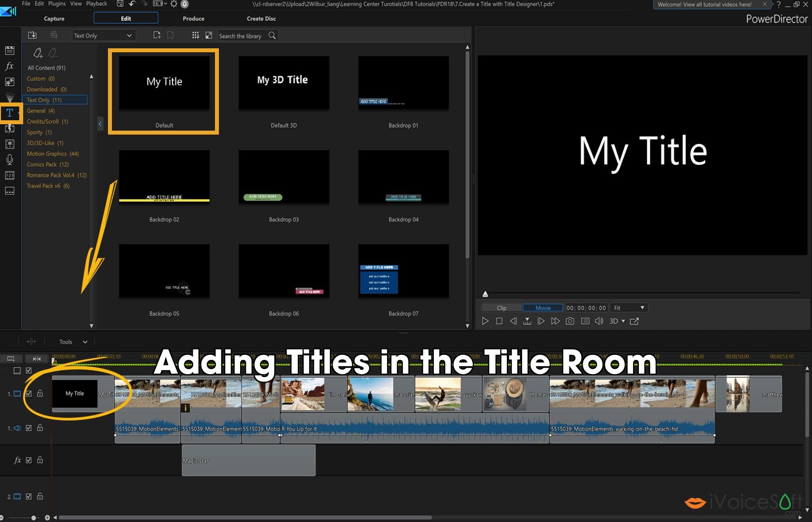This screenshot has width=812, height=522.
Task: Open the View menu
Action: tap(76, 3)
